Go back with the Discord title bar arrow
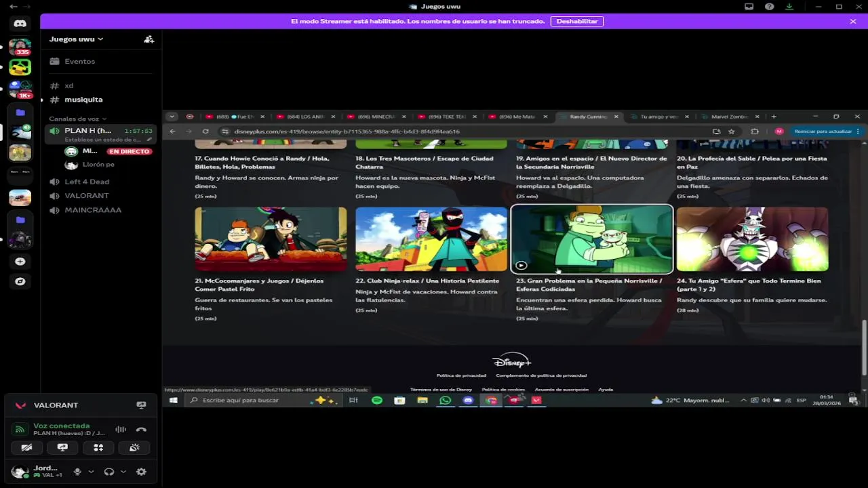 [x=13, y=6]
